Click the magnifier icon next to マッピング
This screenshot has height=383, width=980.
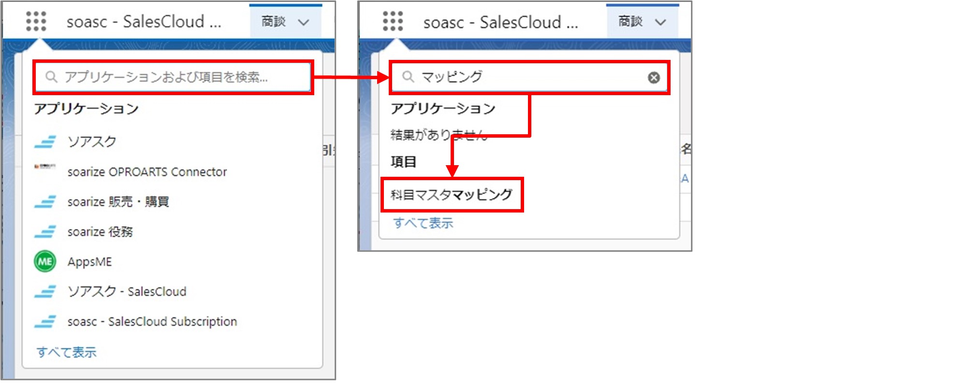[x=408, y=77]
